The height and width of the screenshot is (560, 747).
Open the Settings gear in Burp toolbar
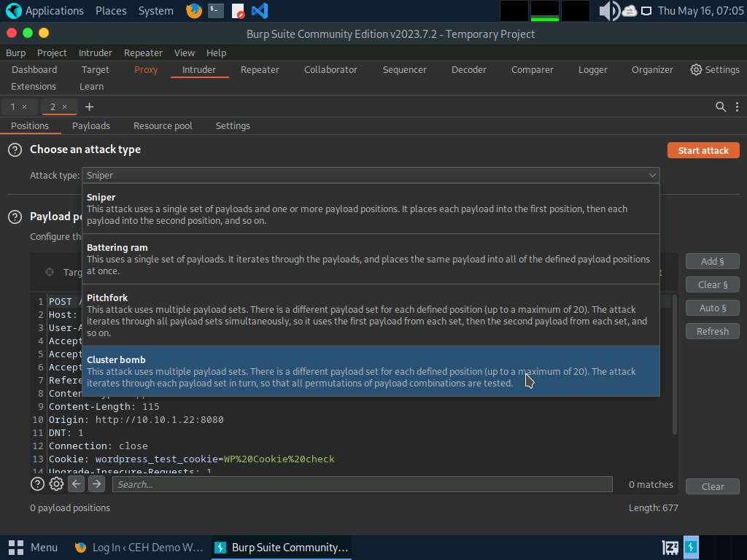coord(715,70)
